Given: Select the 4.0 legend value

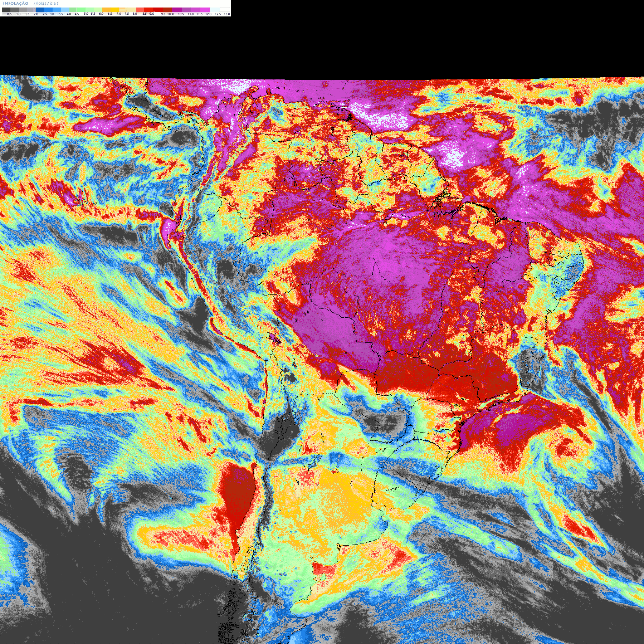Looking at the screenshot, I should (x=69, y=14).
